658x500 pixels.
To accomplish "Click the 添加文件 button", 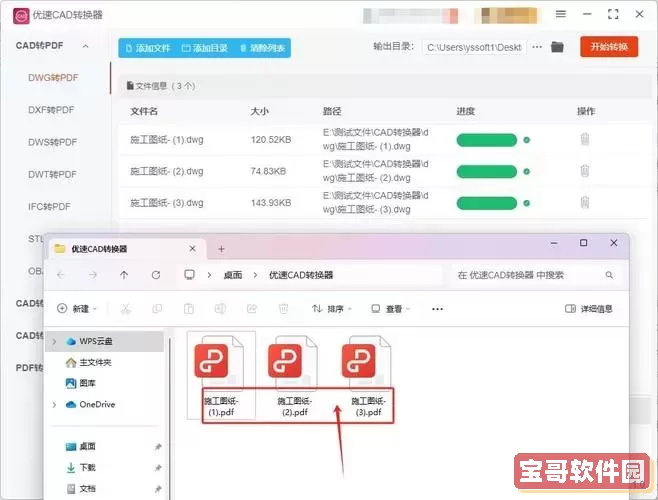I will click(148, 48).
